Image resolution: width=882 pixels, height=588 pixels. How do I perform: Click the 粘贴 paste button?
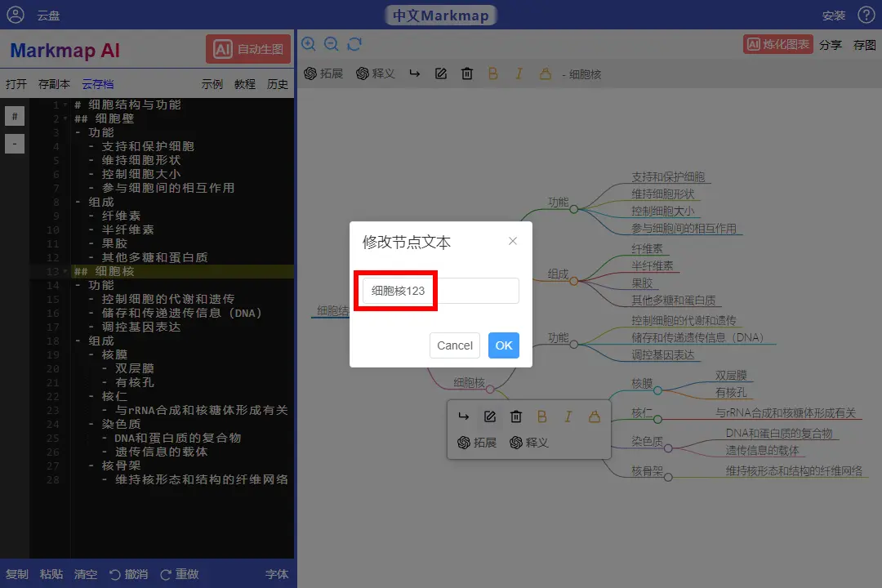pos(51,574)
